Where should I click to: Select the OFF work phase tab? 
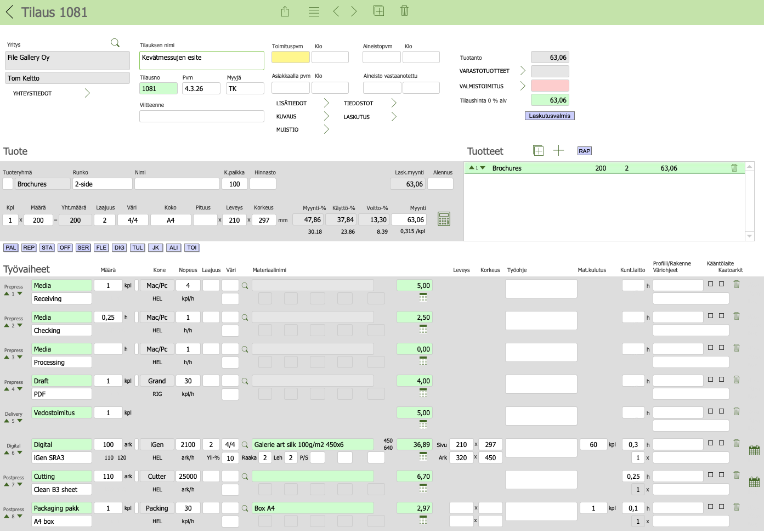(65, 248)
